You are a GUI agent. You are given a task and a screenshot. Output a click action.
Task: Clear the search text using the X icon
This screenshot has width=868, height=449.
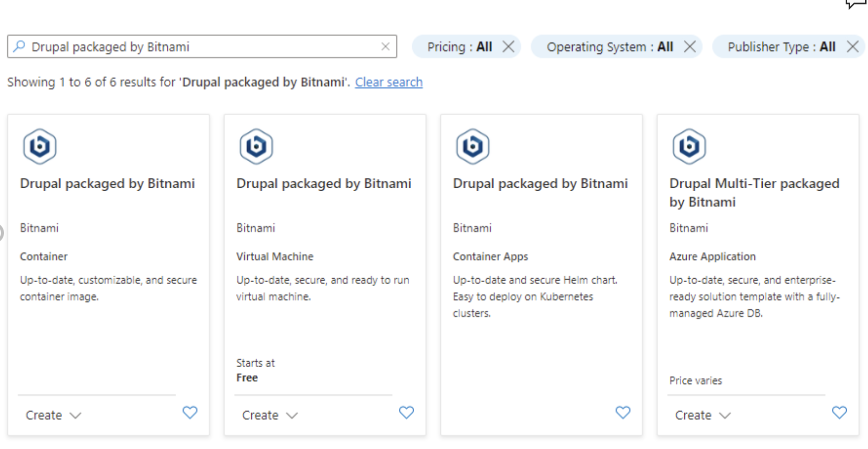[x=386, y=46]
